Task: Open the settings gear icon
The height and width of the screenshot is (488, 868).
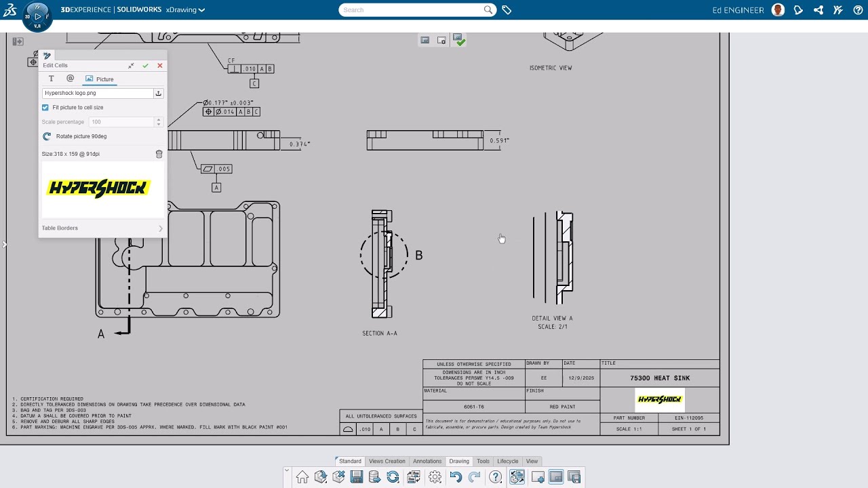Action: [x=435, y=477]
